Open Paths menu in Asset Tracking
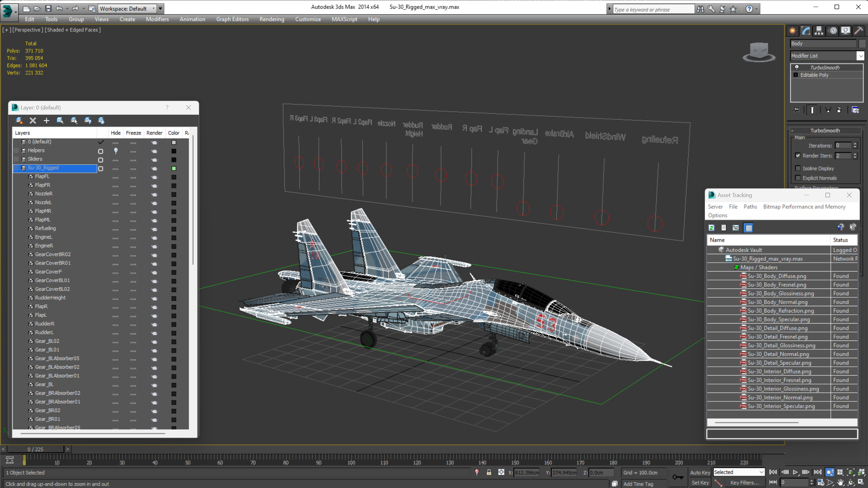Screen dimensions: 868x488 pos(750,206)
